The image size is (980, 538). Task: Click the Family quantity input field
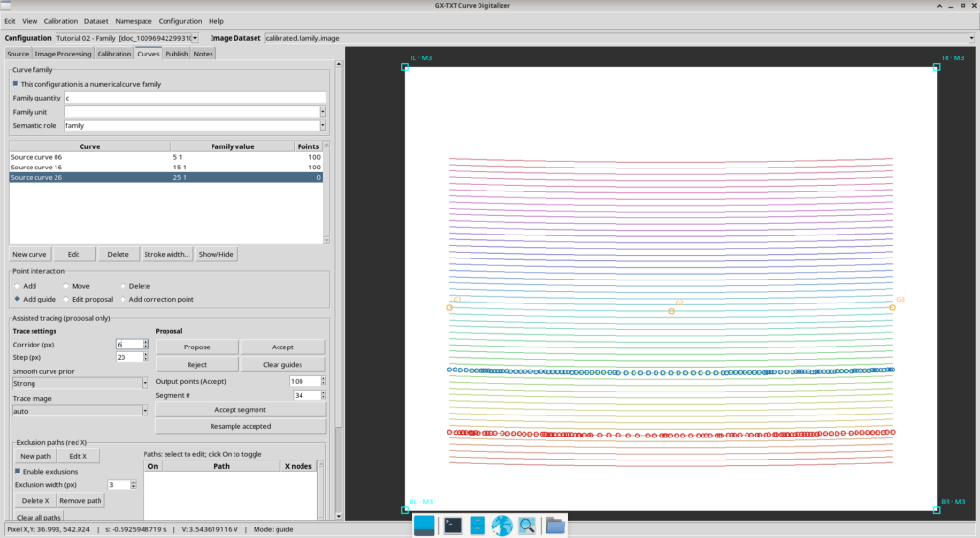coord(195,98)
